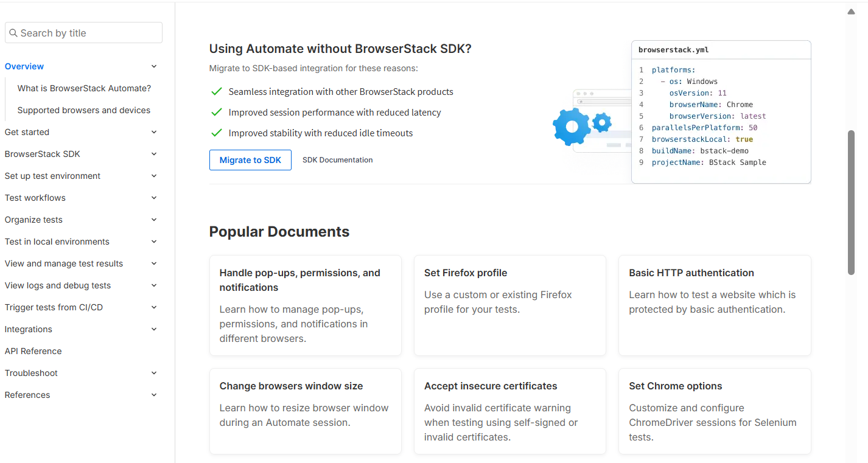Collapse the Overview section chevron
Viewport: 868px width, 463px height.
coord(154,66)
